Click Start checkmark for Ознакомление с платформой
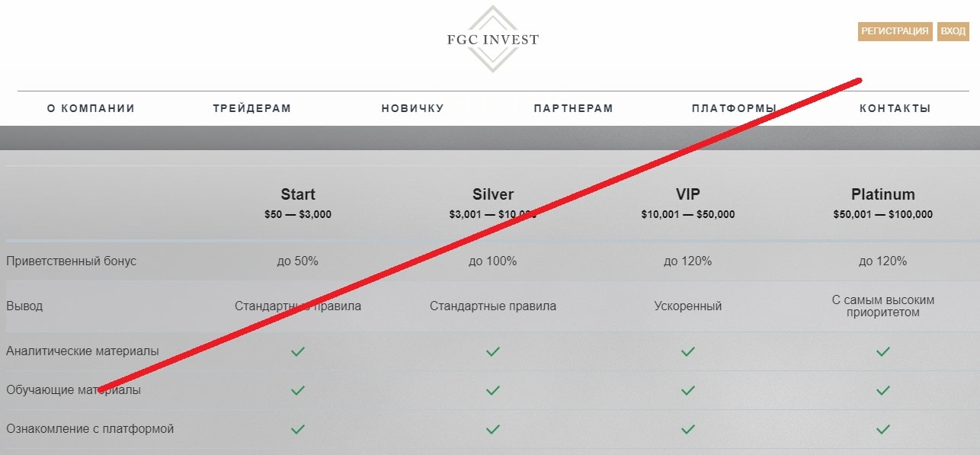Image resolution: width=980 pixels, height=455 pixels. [298, 429]
